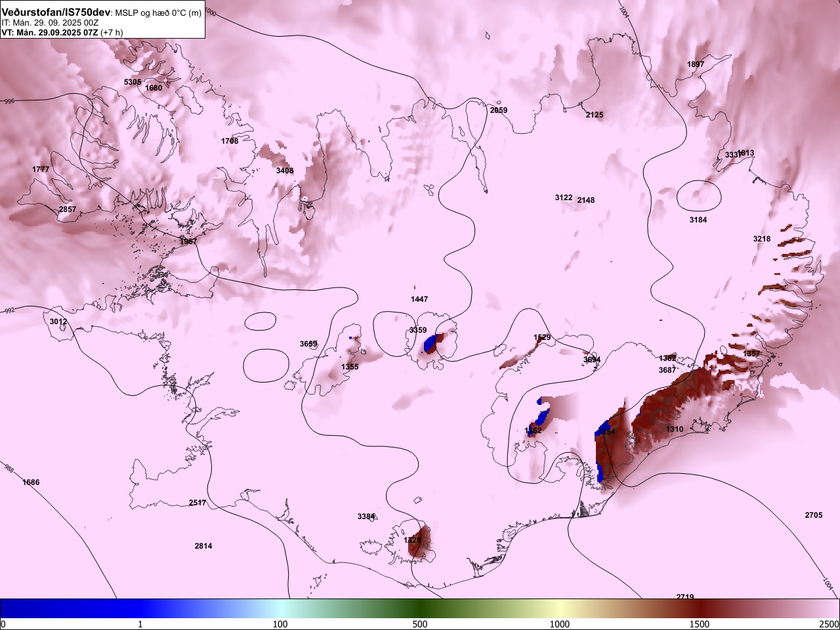
Task: Select the 1500 tick on colour scale
Action: pyautogui.click(x=700, y=623)
